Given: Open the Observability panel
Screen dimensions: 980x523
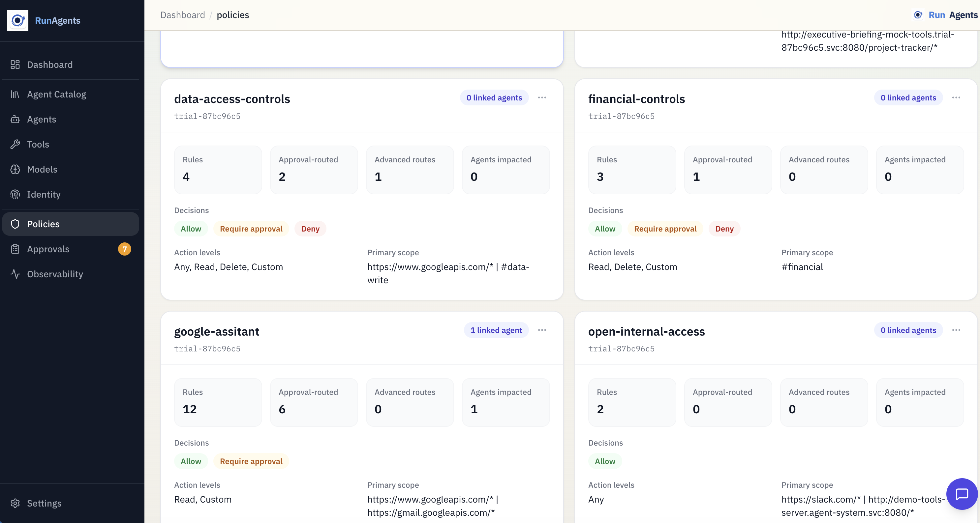Looking at the screenshot, I should point(55,274).
